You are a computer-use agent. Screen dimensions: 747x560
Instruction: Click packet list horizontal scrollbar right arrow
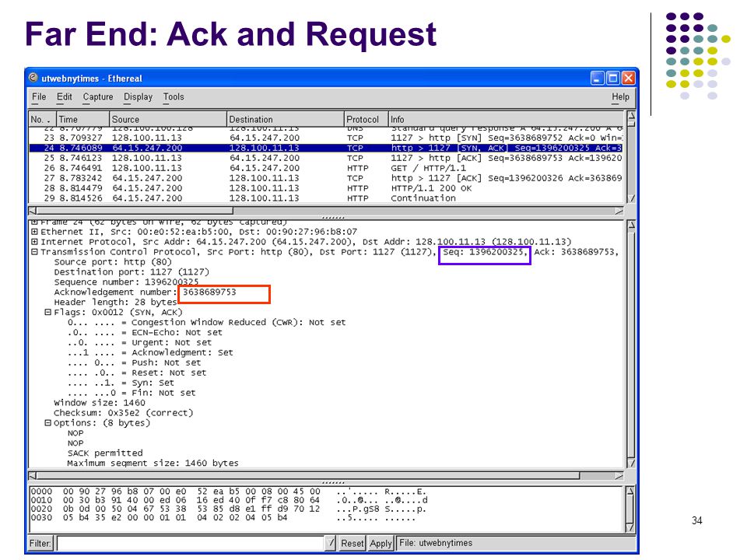point(619,211)
